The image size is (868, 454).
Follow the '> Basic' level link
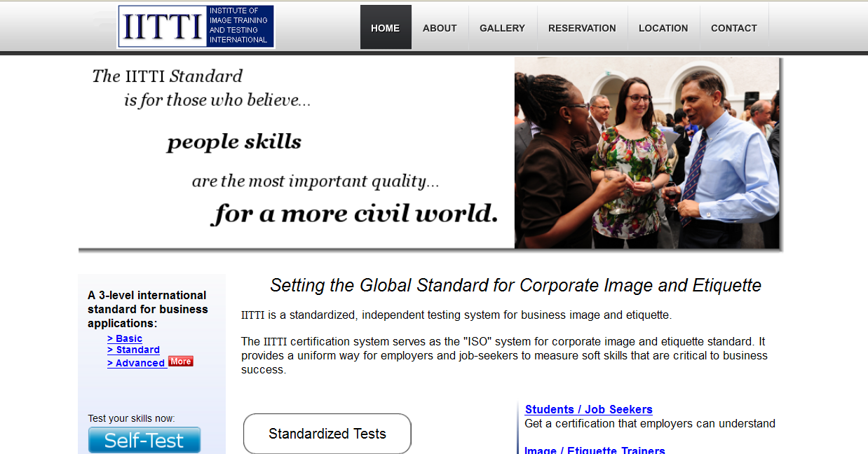click(125, 338)
